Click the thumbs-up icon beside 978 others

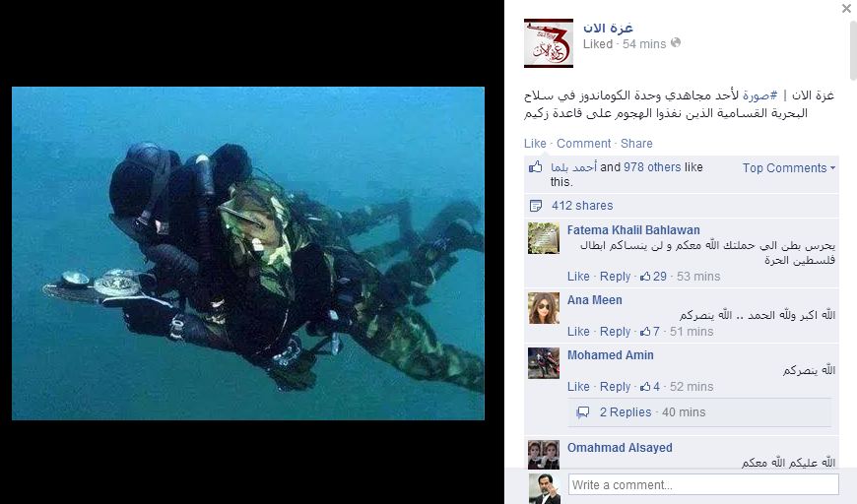tap(536, 167)
